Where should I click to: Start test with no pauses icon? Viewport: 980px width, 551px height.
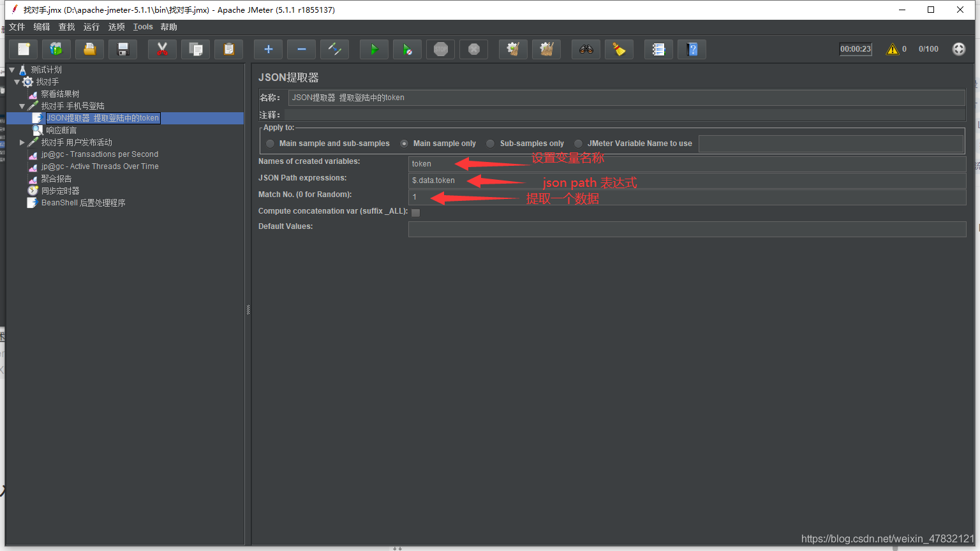tap(408, 49)
